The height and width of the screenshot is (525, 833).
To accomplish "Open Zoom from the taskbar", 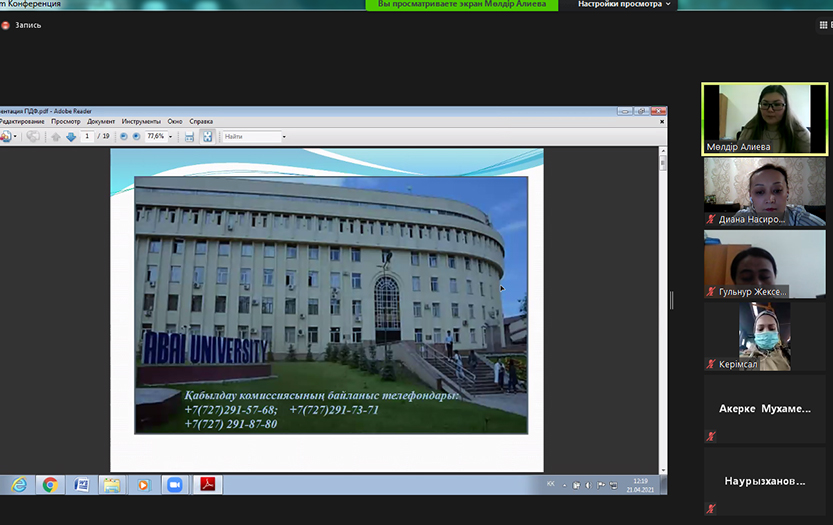I will coord(175,485).
